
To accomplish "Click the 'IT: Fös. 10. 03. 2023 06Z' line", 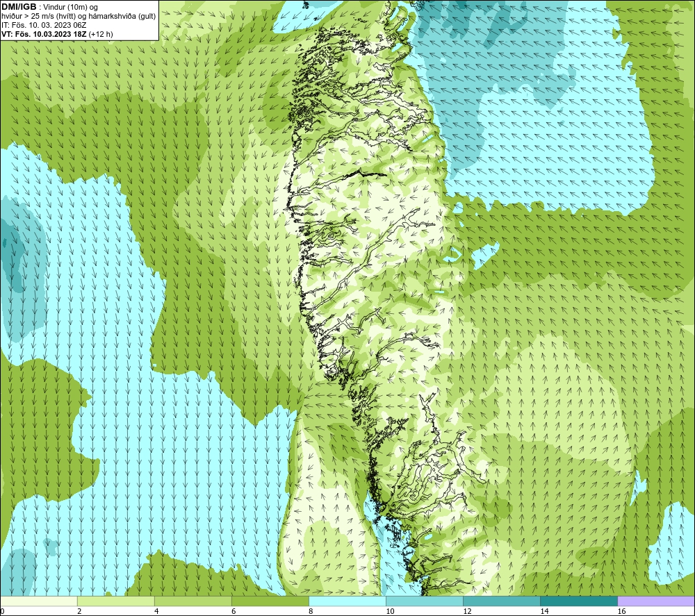I will pos(44,25).
